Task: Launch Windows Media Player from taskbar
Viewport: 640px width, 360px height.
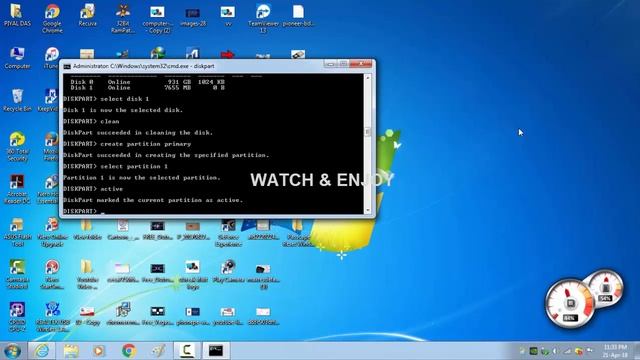Action: (98, 351)
